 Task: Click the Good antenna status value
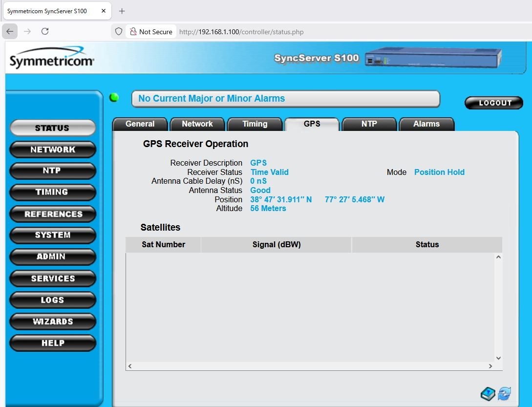[260, 190]
